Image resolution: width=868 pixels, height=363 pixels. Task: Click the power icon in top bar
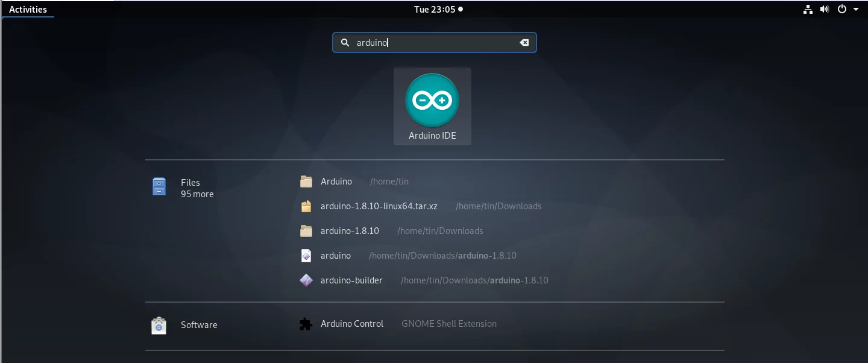(841, 9)
